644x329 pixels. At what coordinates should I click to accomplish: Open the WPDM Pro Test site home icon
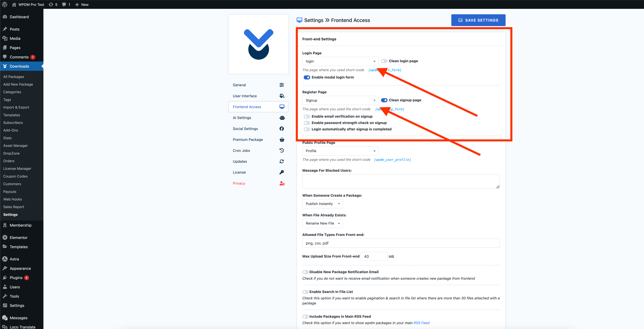pos(14,4)
